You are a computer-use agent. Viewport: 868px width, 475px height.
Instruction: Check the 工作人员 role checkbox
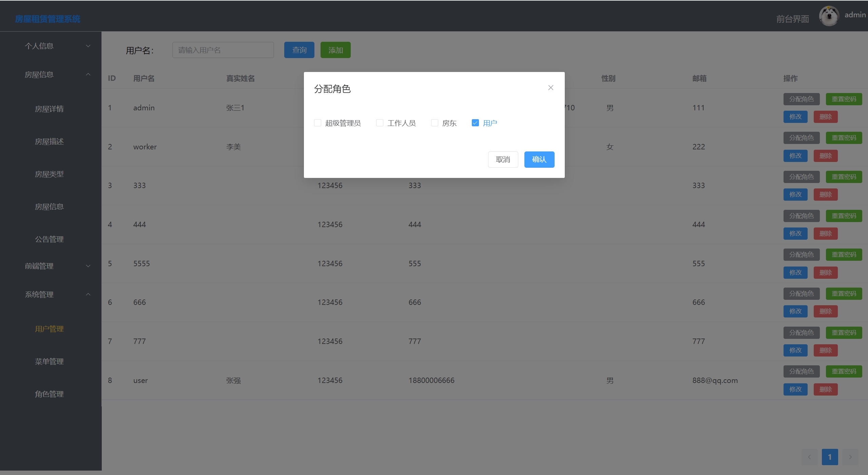pos(380,123)
